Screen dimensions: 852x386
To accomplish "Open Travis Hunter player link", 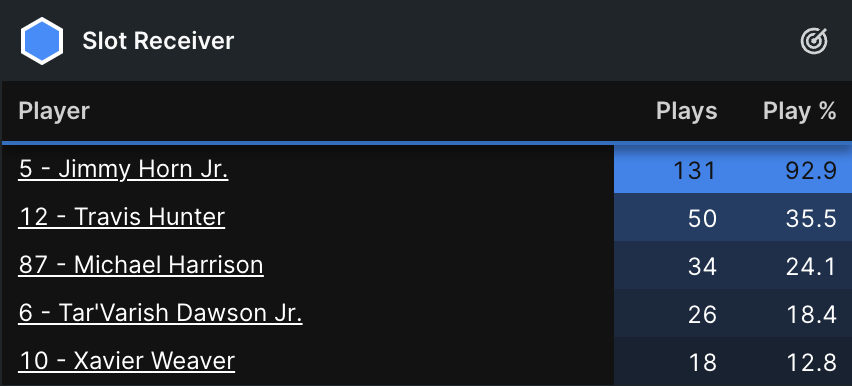I will coord(122,217).
